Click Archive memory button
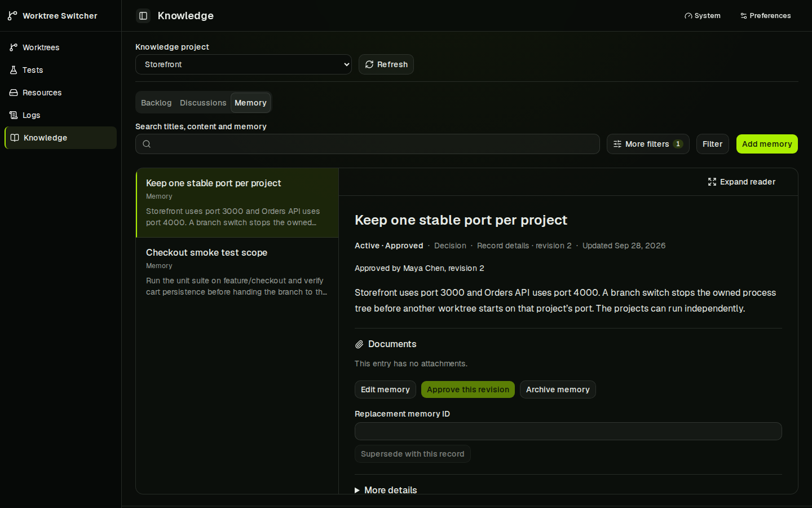The height and width of the screenshot is (508, 812). click(x=558, y=389)
